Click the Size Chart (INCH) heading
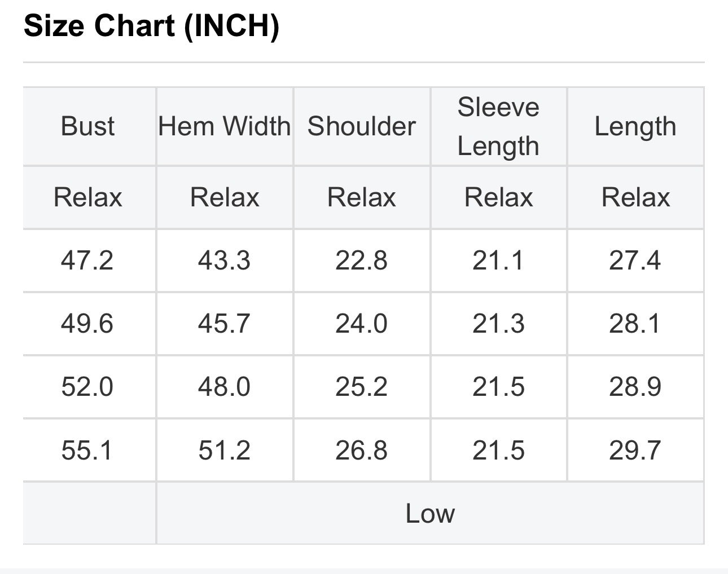The height and width of the screenshot is (574, 728). (x=151, y=27)
